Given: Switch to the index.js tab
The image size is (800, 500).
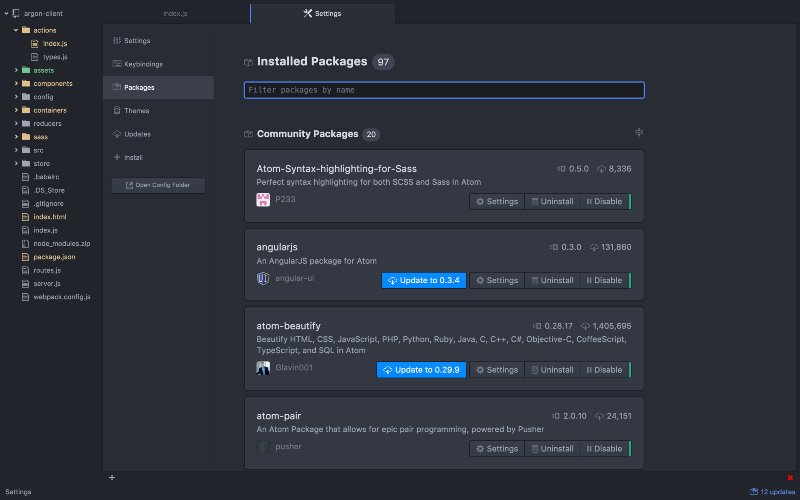Looking at the screenshot, I should pyautogui.click(x=176, y=14).
